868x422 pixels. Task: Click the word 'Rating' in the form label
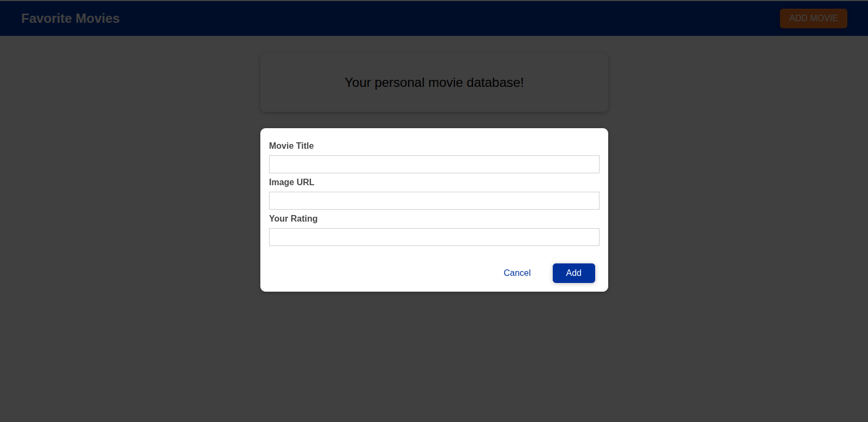tap(304, 218)
